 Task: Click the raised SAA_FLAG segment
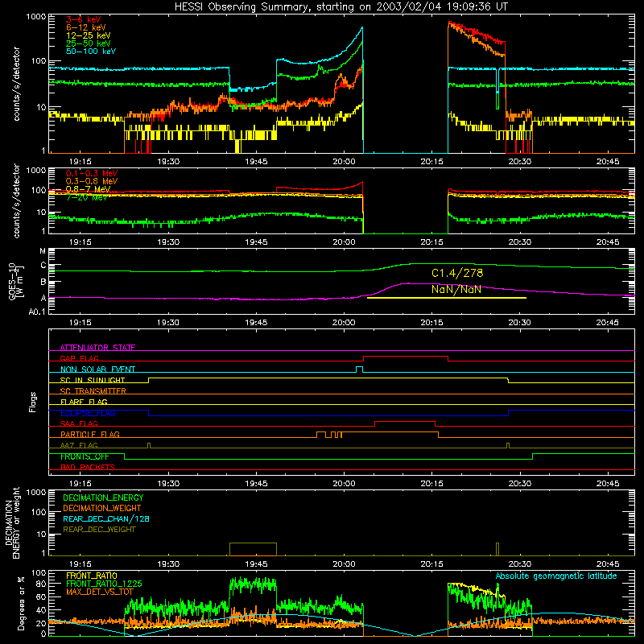coord(405,422)
